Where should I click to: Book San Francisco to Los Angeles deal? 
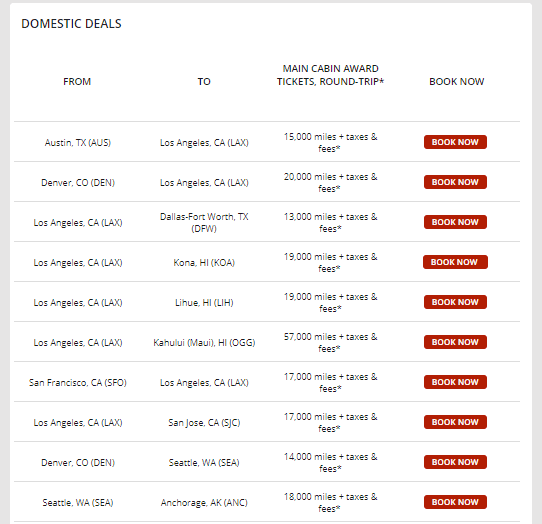click(455, 382)
